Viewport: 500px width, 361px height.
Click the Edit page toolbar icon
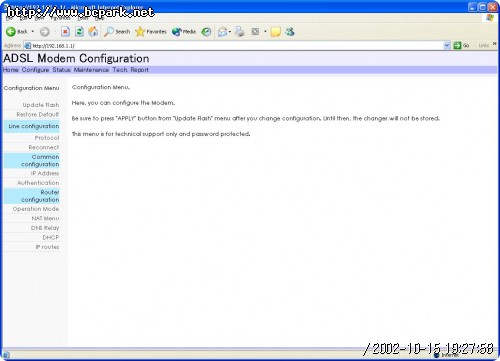(255, 32)
